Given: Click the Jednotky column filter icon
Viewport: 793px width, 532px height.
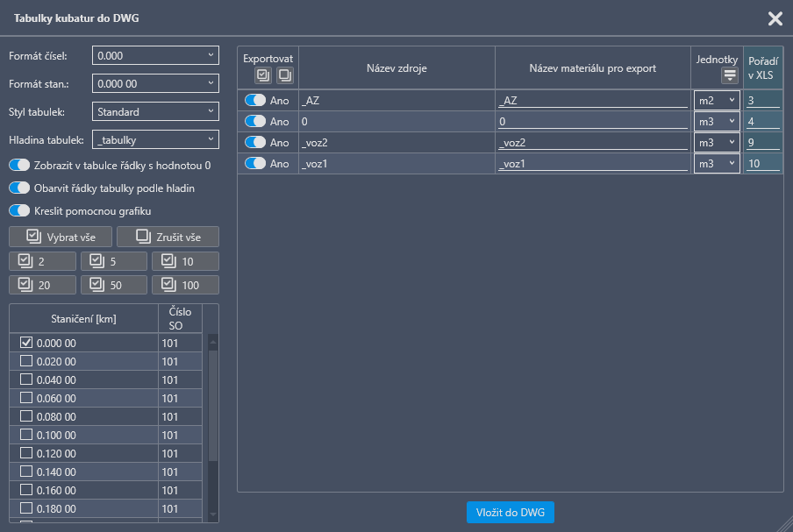Looking at the screenshot, I should tap(729, 75).
